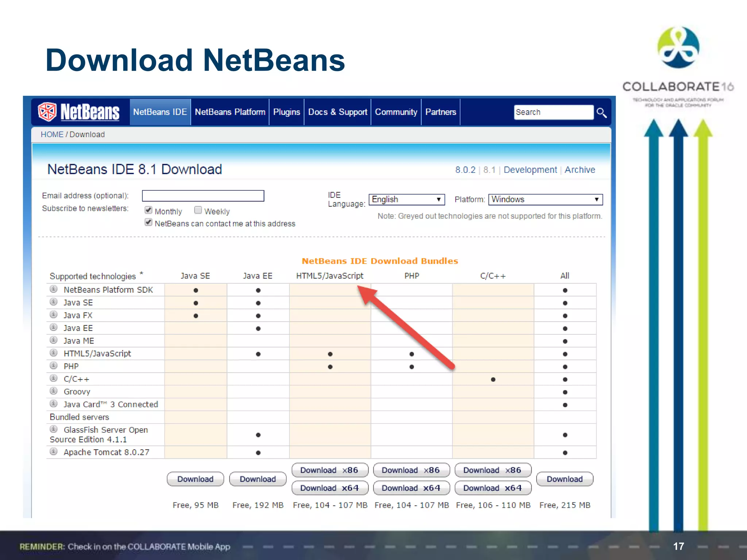Open info icon beside HTML5/JavaScript row
The height and width of the screenshot is (560, 747).
pyautogui.click(x=54, y=353)
